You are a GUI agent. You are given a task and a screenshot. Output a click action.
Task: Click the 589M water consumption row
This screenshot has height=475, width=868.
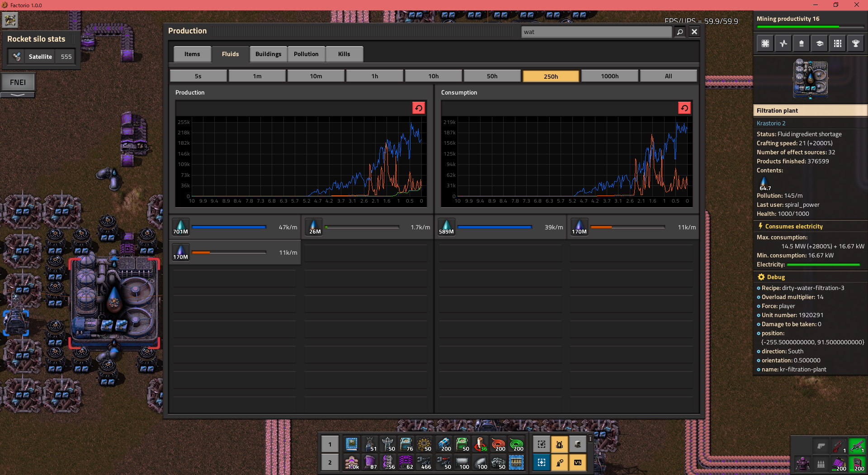coord(500,227)
